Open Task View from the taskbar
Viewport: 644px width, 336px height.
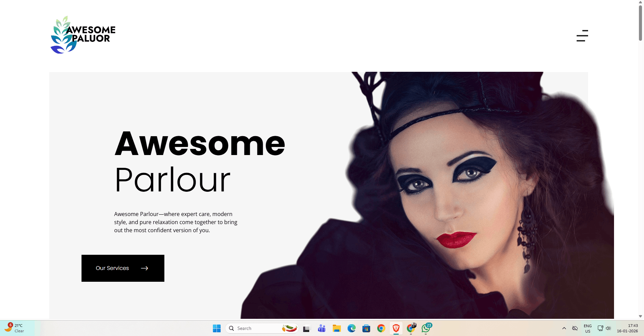pyautogui.click(x=306, y=328)
